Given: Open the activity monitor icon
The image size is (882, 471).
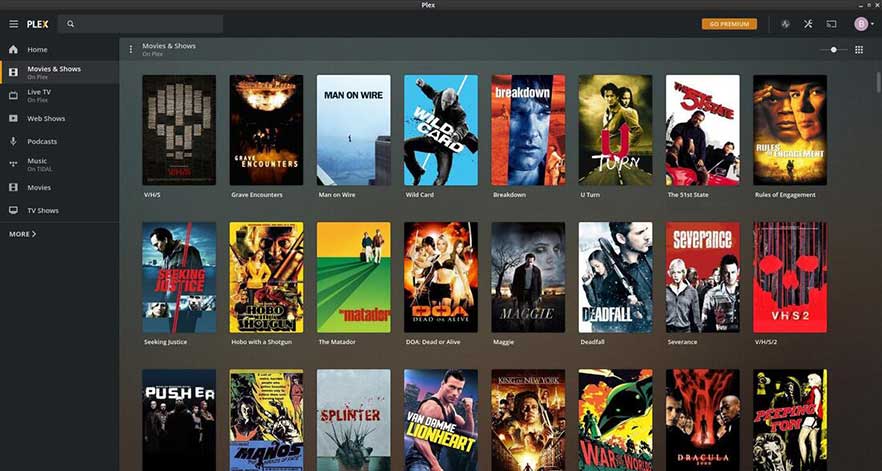Looking at the screenshot, I should coord(786,24).
